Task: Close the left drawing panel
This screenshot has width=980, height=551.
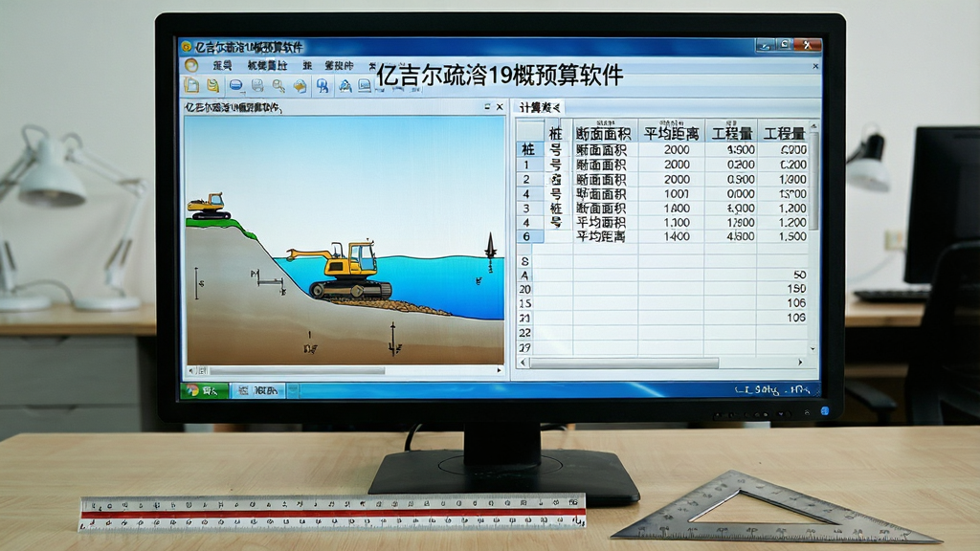Action: pyautogui.click(x=500, y=107)
